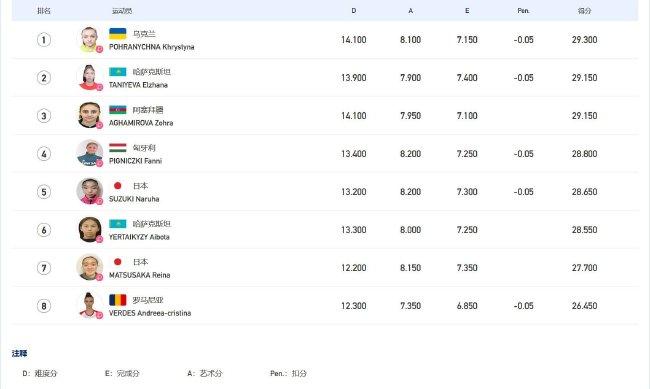Click the Hungary flag icon

click(x=117, y=148)
